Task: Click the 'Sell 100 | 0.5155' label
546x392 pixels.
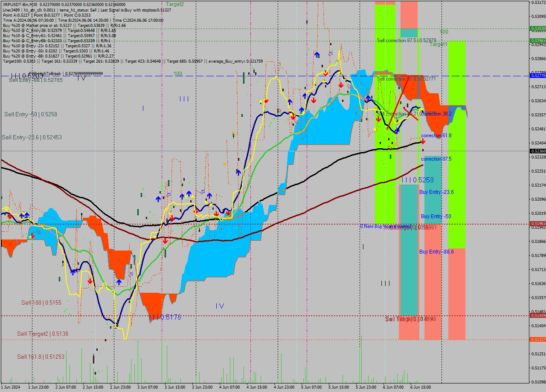Action: click(x=41, y=303)
